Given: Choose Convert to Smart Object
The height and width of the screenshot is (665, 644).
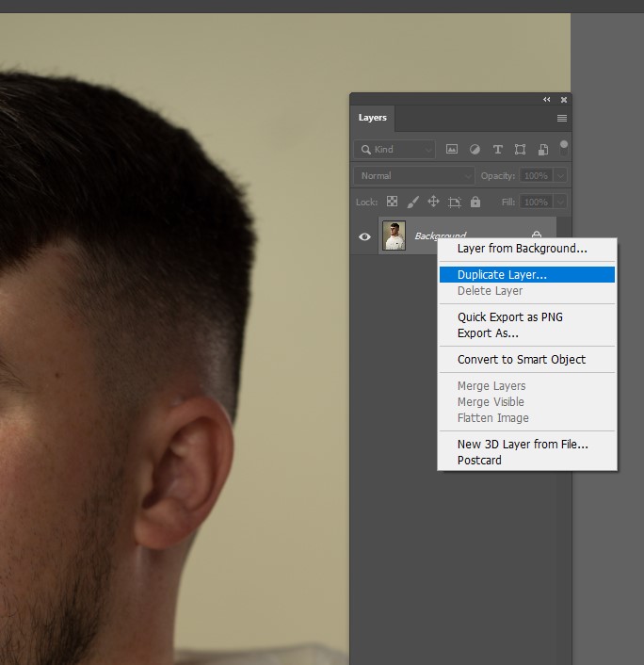Looking at the screenshot, I should click(x=527, y=360).
